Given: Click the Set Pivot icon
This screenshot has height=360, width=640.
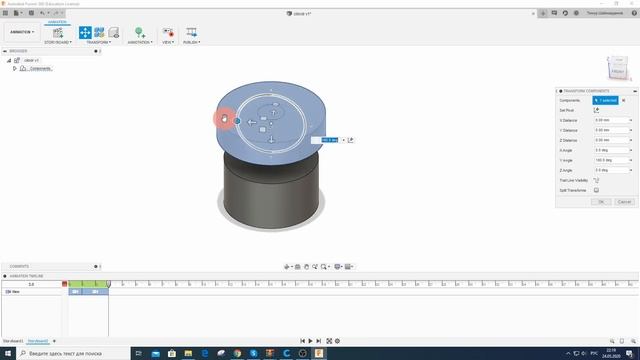Looking at the screenshot, I should pyautogui.click(x=596, y=110).
